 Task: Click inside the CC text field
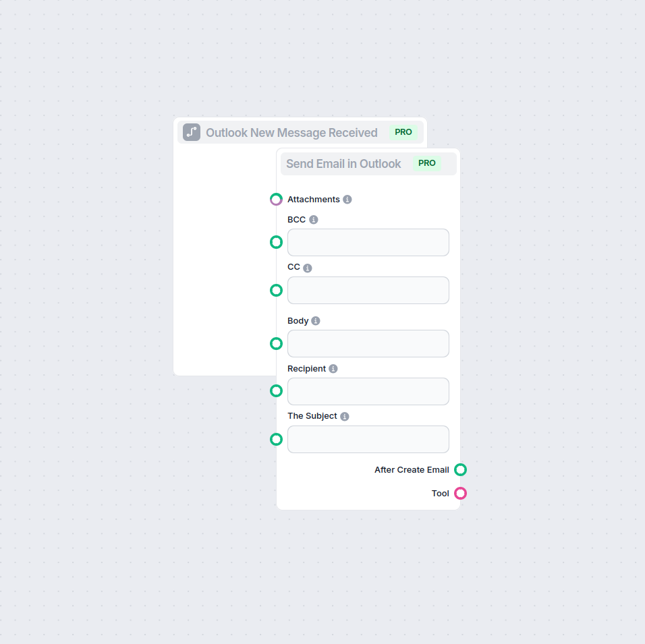click(x=368, y=290)
